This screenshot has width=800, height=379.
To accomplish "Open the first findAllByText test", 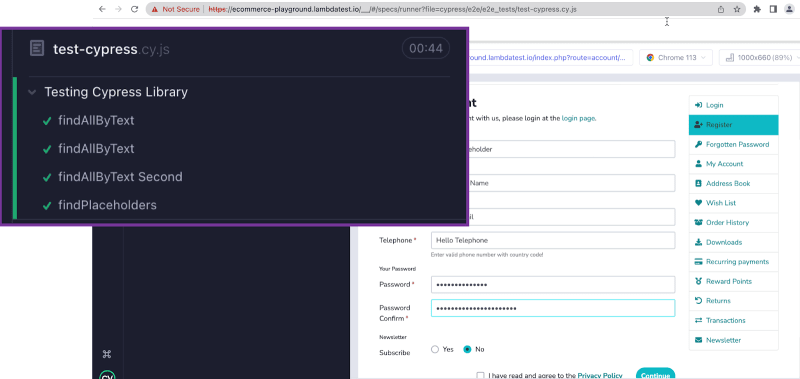I will pos(96,121).
